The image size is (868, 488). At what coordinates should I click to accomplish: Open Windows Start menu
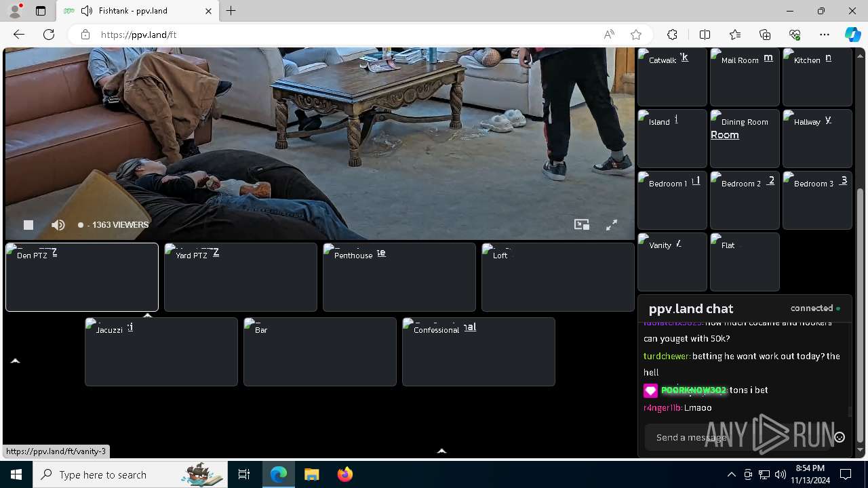pyautogui.click(x=16, y=474)
